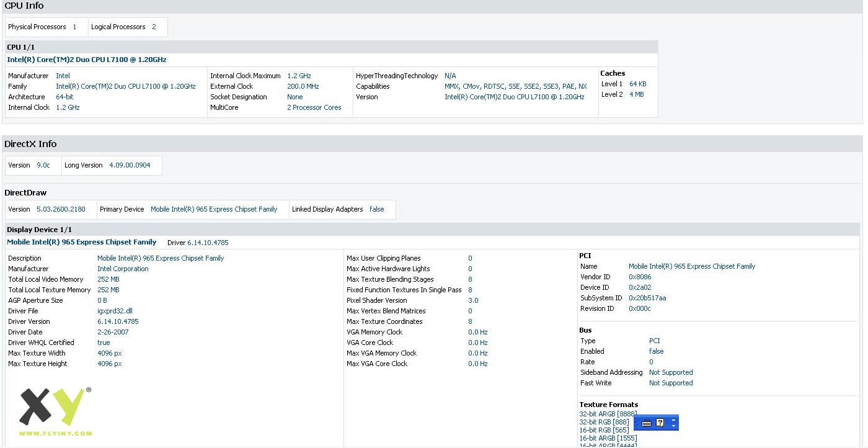Screen dimensions: 868x448
Task: Select Max Texture Coordinates value 8
Action: pos(470,321)
